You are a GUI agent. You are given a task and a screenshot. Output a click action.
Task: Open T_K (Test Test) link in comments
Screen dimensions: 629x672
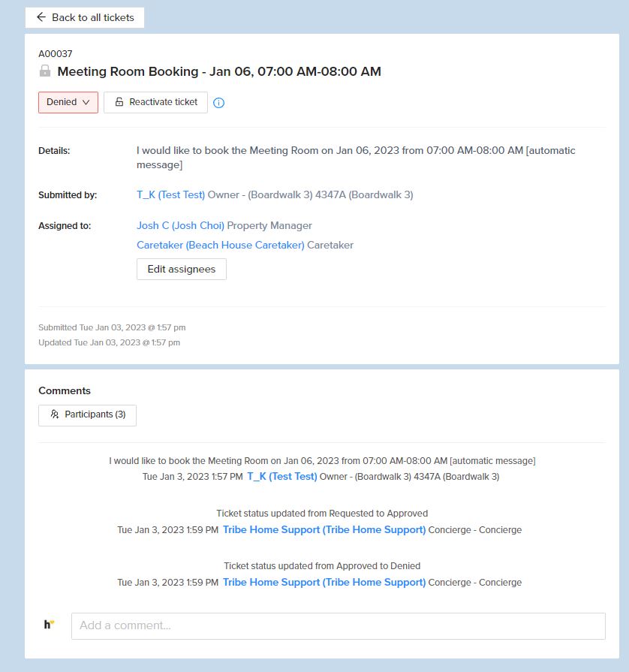282,477
